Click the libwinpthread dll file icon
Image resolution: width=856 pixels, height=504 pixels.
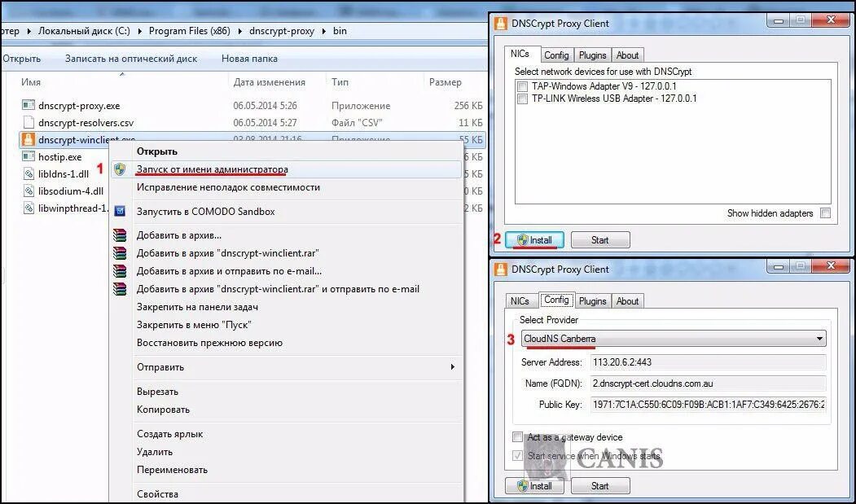point(29,208)
